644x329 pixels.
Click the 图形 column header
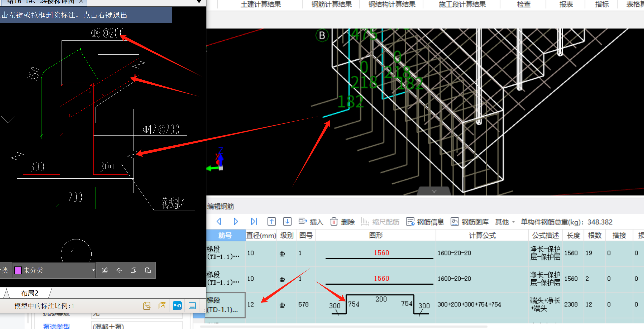click(375, 235)
